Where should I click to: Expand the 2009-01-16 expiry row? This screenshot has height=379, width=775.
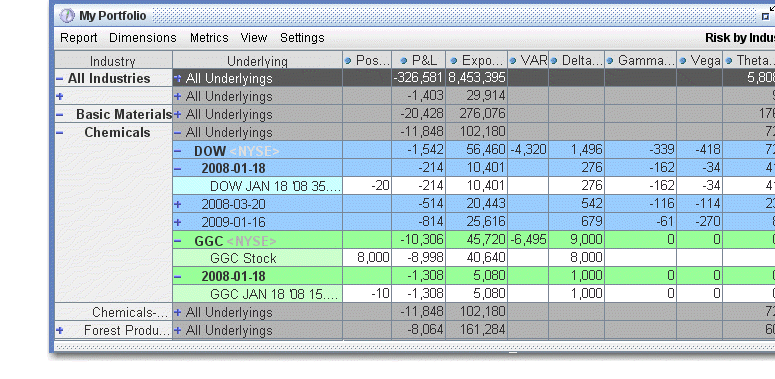pos(178,222)
